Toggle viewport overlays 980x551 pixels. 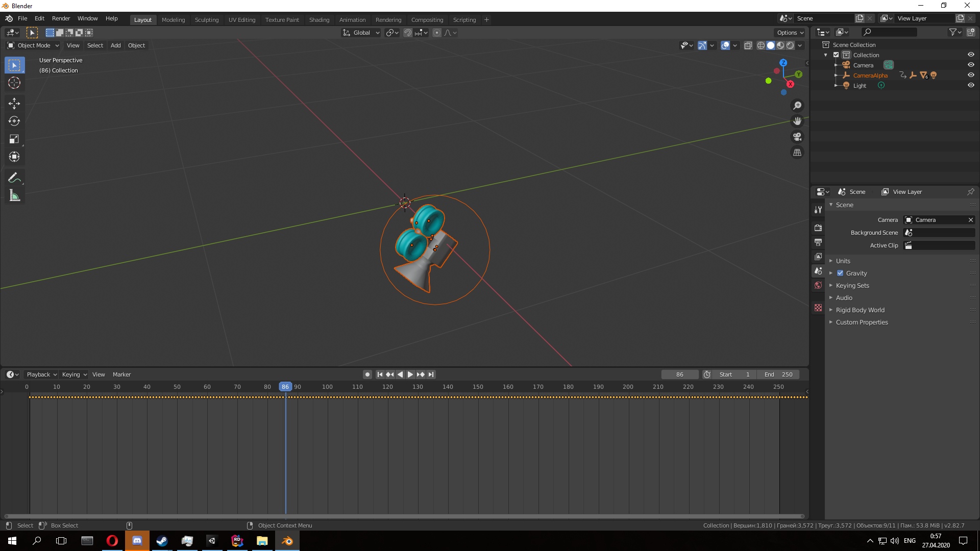pos(725,45)
